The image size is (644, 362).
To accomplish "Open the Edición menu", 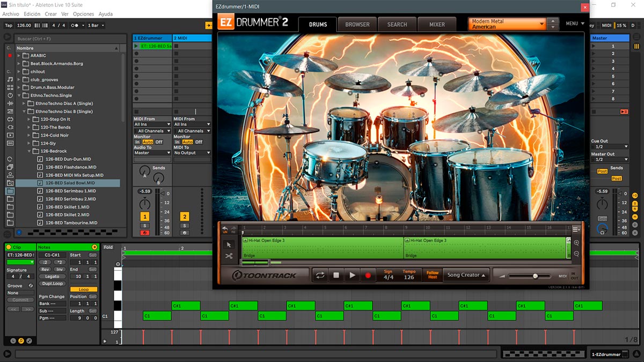I will pyautogui.click(x=32, y=14).
